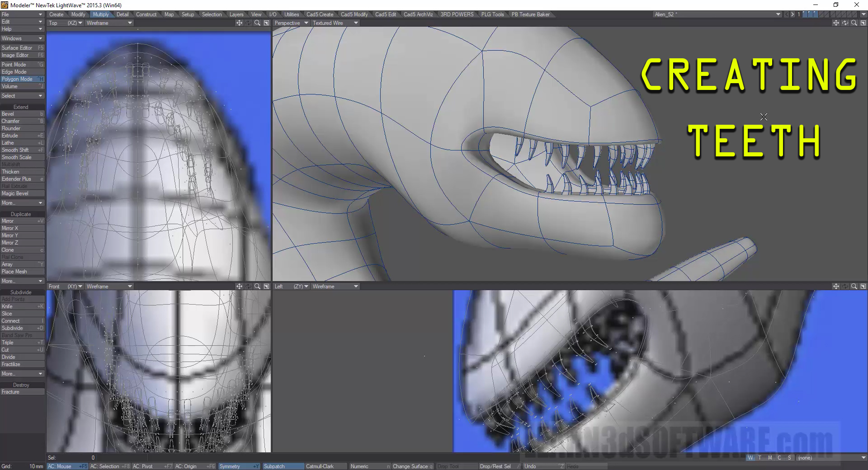Open the Perspective viewport type dropdown

coord(291,23)
